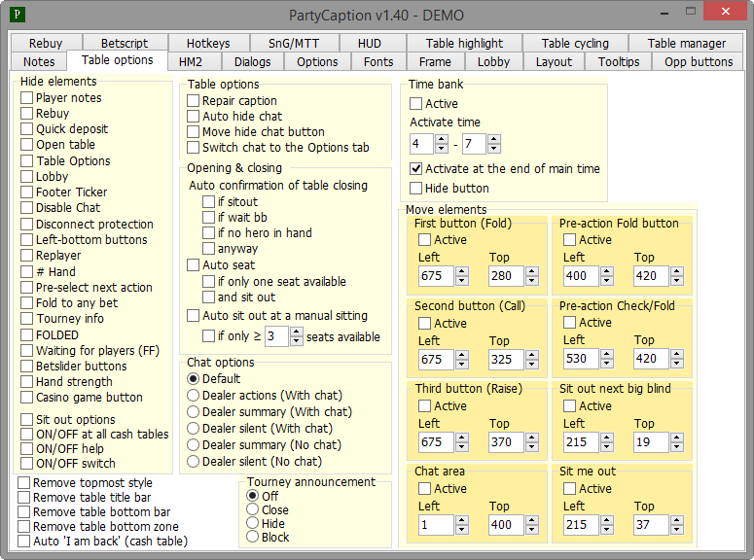The height and width of the screenshot is (560, 754).
Task: Increase Pre-action Fold button Left value
Action: [607, 271]
